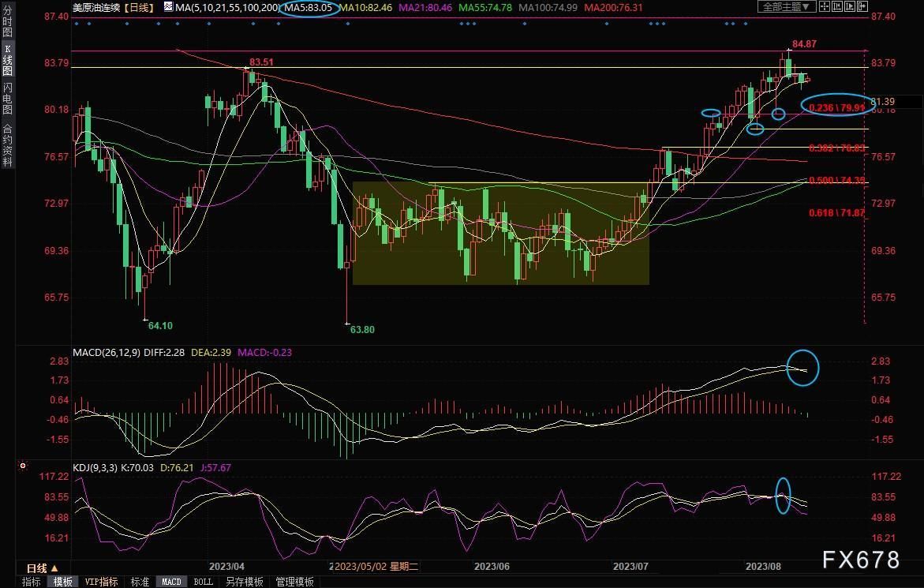
Task: Open the 闪电图 sidebar view
Action: 7,99
